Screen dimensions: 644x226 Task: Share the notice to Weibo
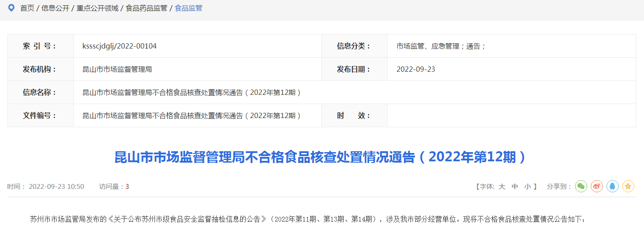[x=596, y=186]
